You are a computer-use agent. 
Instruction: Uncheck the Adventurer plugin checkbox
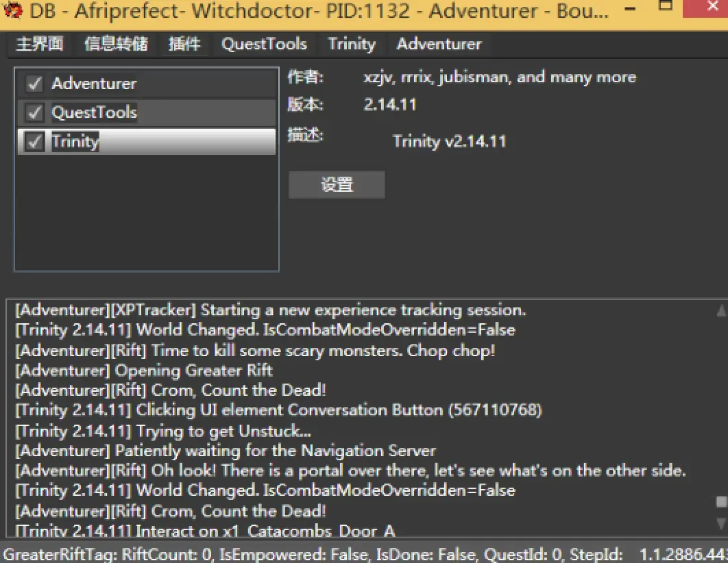pos(34,84)
